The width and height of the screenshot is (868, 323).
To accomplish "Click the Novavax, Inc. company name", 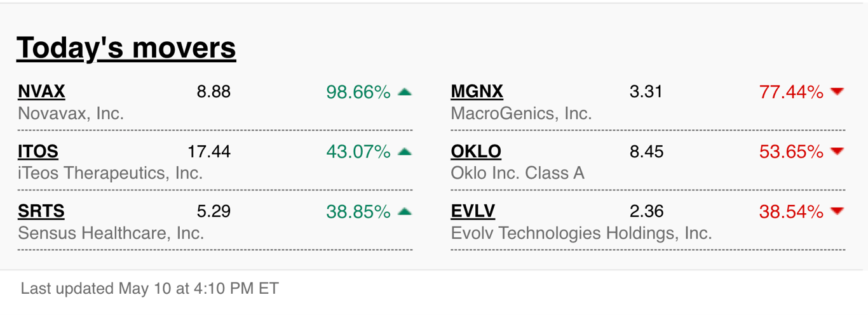I will click(x=71, y=114).
